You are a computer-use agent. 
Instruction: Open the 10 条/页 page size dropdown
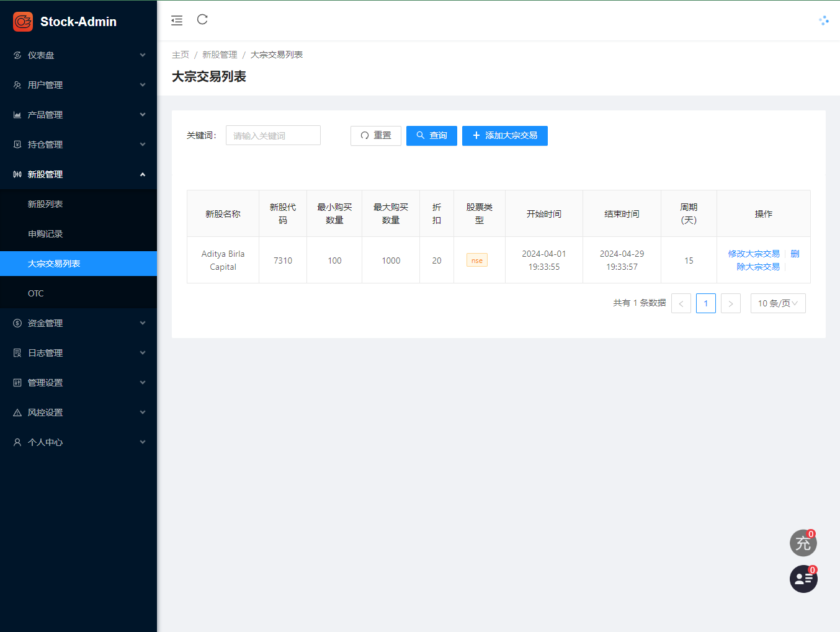click(777, 303)
